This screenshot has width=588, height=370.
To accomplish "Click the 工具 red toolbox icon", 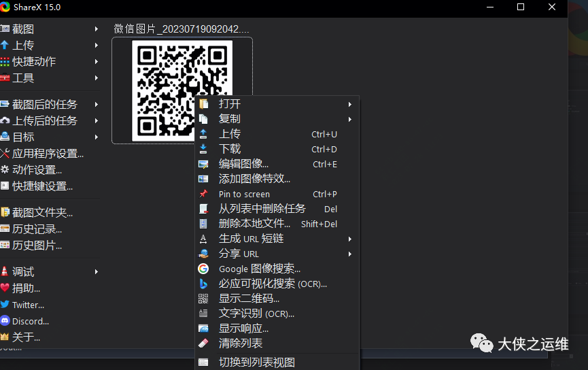I will tap(5, 78).
